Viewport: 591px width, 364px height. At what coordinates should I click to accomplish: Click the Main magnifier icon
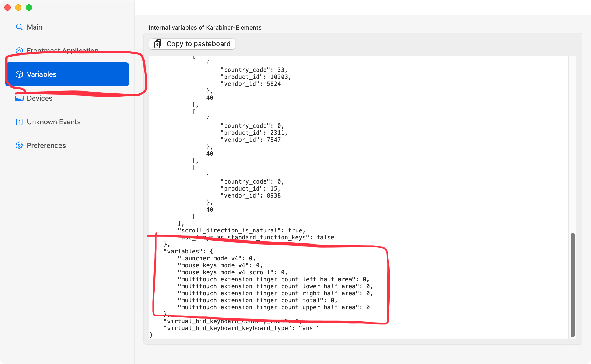point(19,27)
